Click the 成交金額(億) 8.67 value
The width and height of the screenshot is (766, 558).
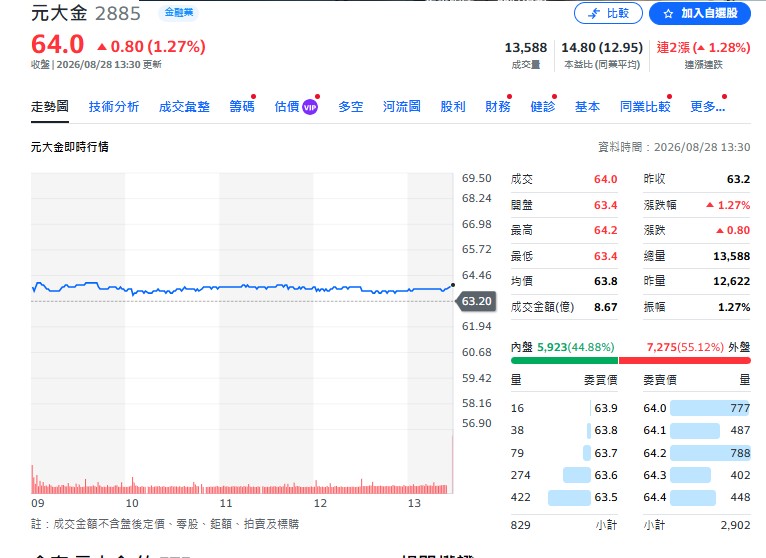click(x=606, y=307)
